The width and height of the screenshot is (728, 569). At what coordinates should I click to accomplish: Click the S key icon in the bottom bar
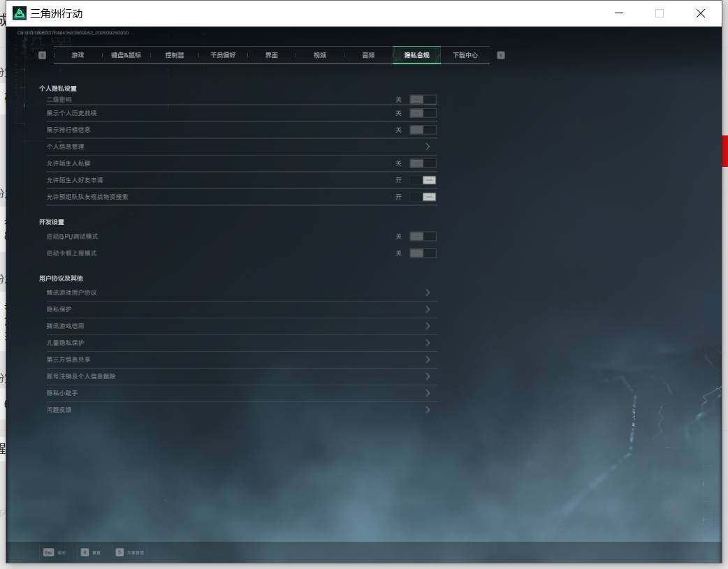[x=119, y=552]
